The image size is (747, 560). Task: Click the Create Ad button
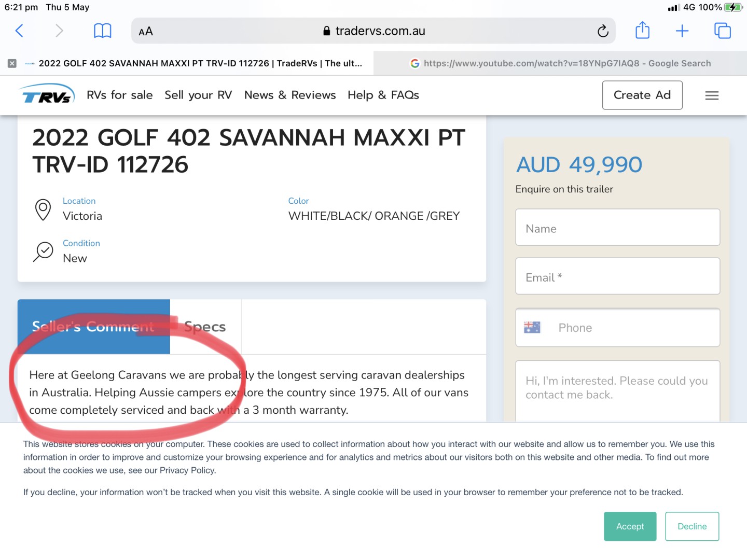pos(642,95)
